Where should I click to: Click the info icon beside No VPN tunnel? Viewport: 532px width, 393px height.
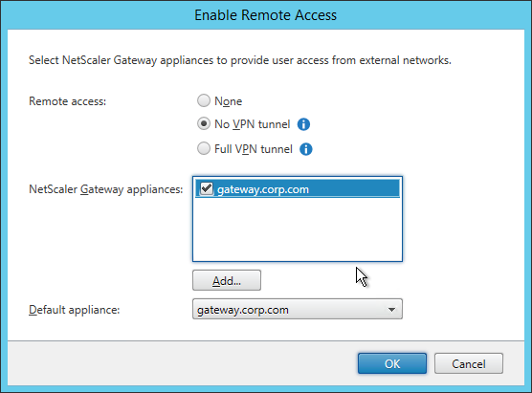[x=303, y=124]
